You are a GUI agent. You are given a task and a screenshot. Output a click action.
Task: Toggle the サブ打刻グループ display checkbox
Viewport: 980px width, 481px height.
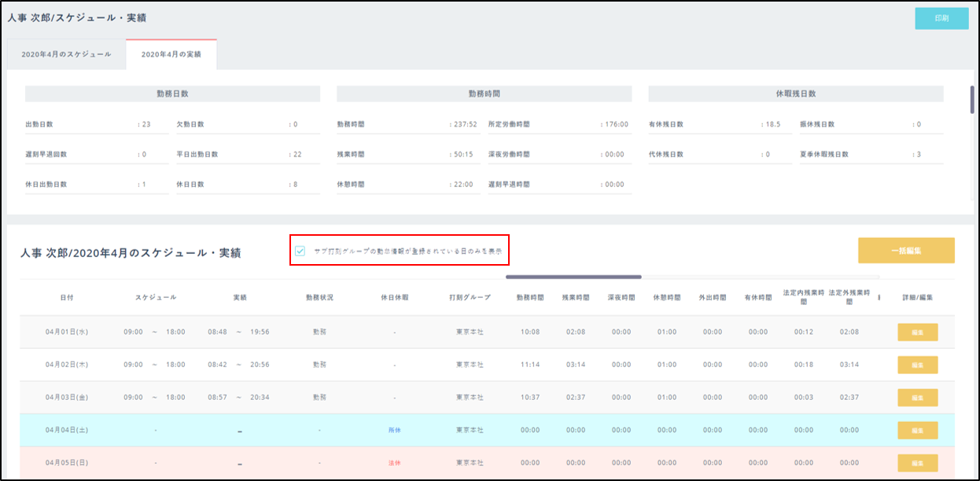[x=300, y=251]
